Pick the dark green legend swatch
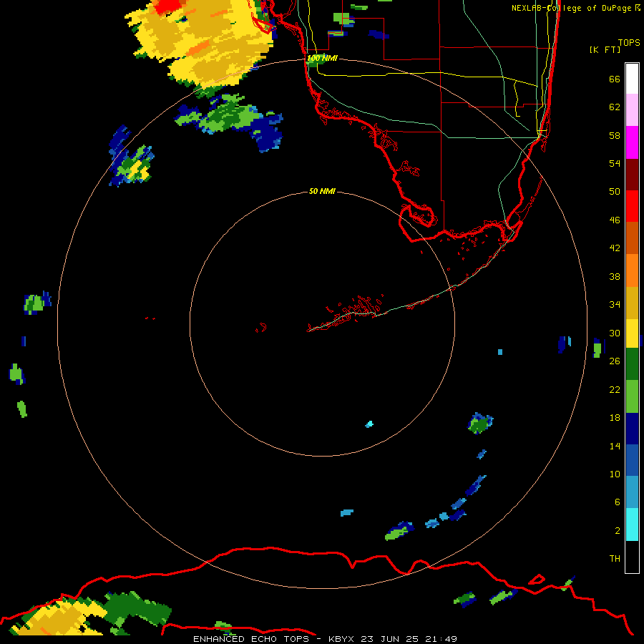Image resolution: width=644 pixels, height=644 pixels. click(632, 364)
